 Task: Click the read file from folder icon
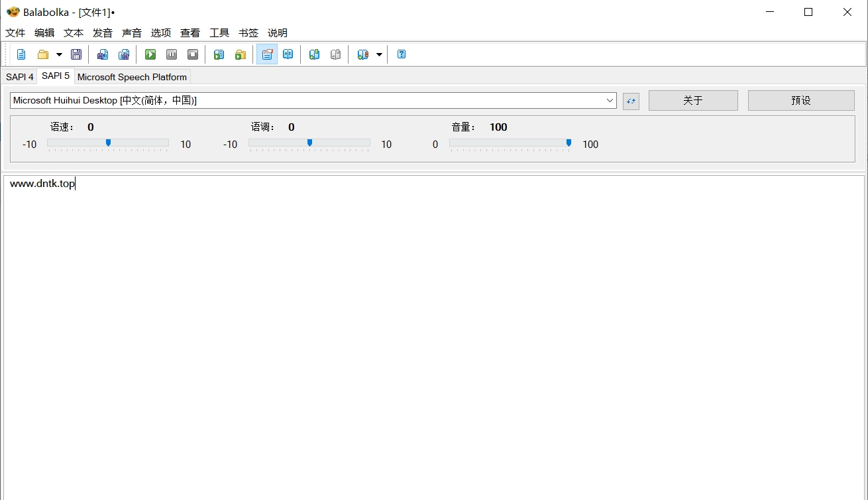[x=241, y=54]
